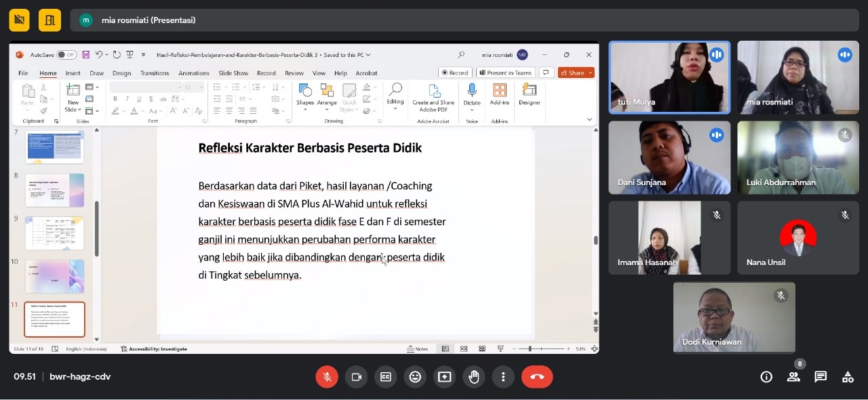Click Create and Share Adobe PDF
Screen dimensions: 868x400
tap(433, 98)
